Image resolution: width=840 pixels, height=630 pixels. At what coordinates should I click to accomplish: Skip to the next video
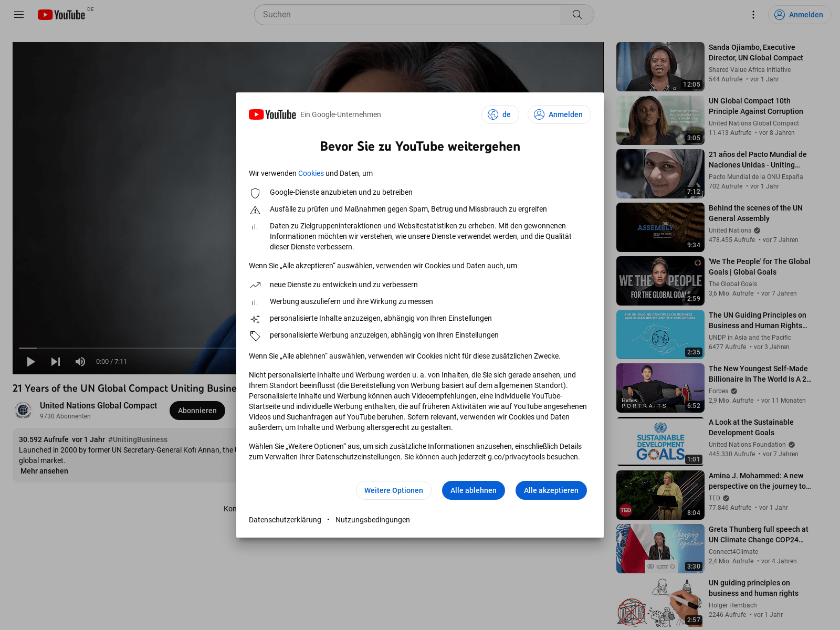point(56,362)
